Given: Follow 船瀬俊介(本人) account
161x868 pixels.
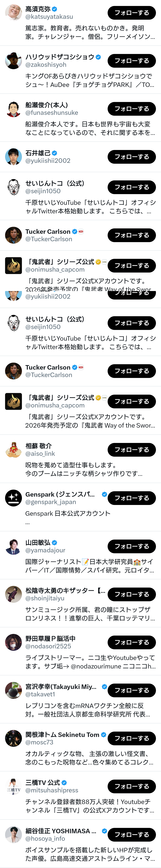Looking at the screenshot, I should tap(132, 109).
